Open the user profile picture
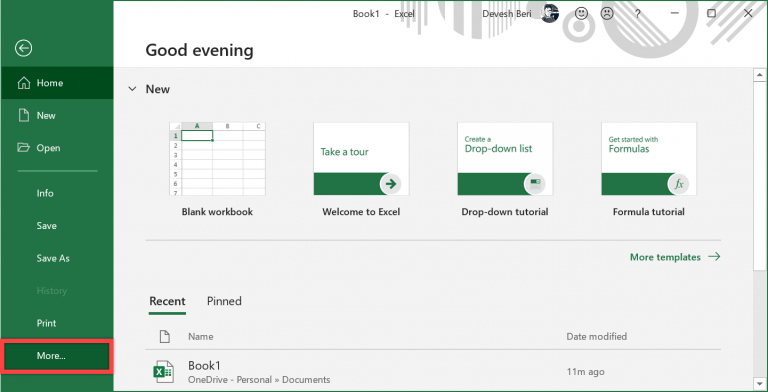The height and width of the screenshot is (392, 768). tap(551, 14)
